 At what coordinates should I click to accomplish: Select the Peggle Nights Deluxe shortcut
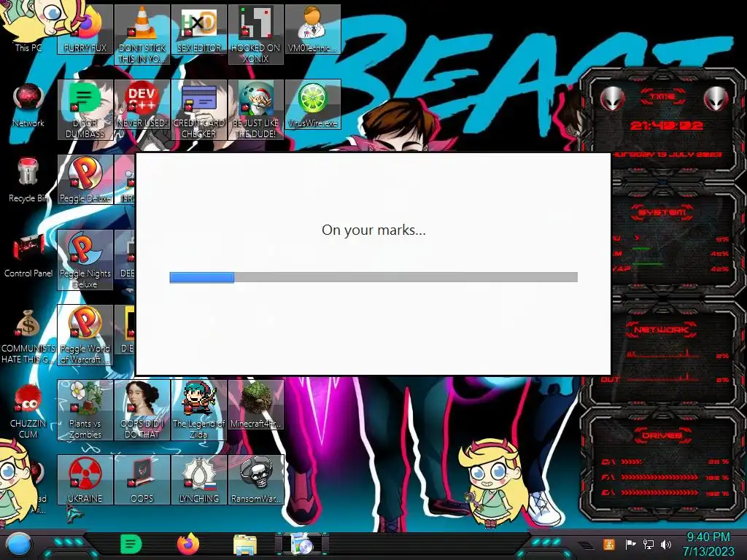point(85,260)
